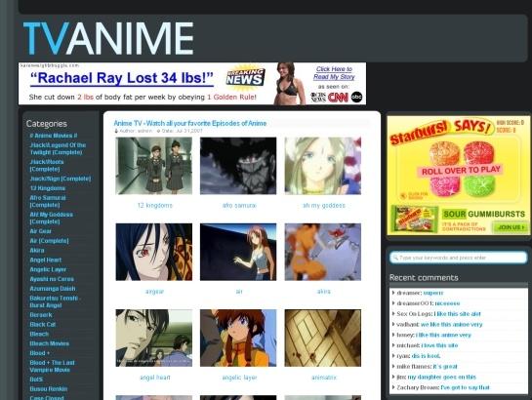
Task: Open Zachary Brown's comment 'I've got to say that'
Action: point(465,387)
